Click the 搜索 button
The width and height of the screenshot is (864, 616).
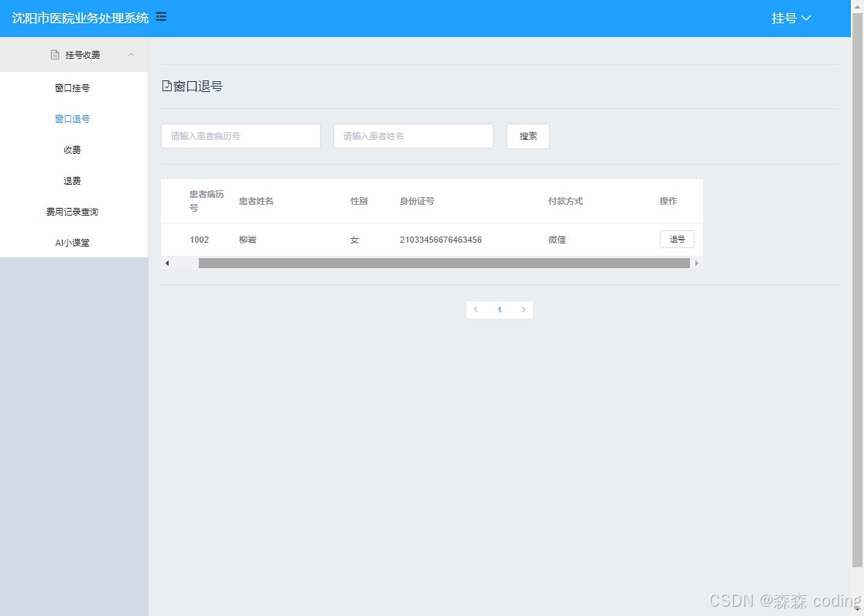pyautogui.click(x=528, y=136)
